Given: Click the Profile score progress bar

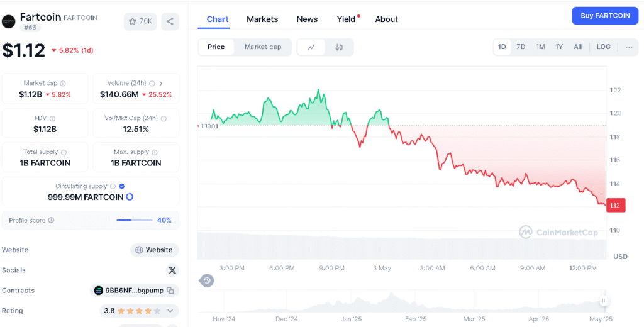Looking at the screenshot, I should [x=135, y=220].
